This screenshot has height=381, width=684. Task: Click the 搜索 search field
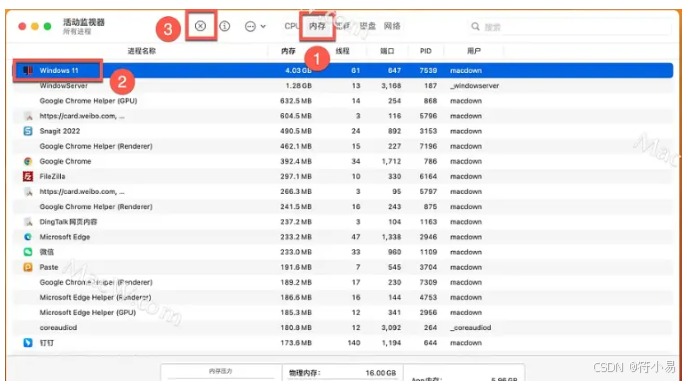571,27
